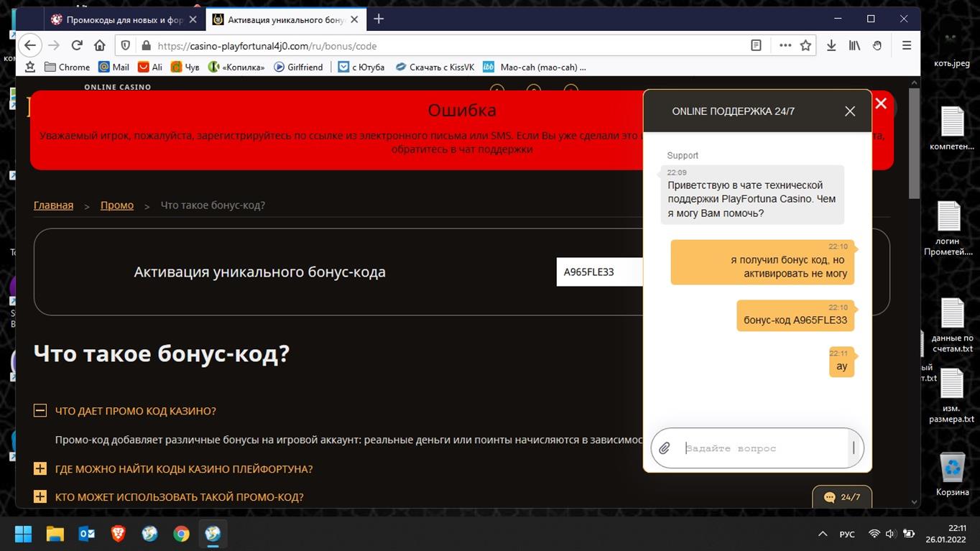Click the support greeting message text

[752, 199]
